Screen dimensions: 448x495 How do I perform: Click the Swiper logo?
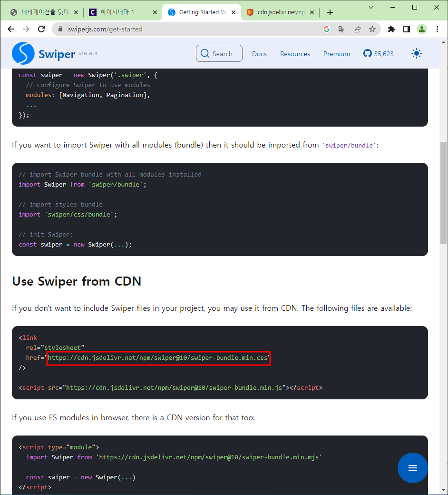[23, 53]
